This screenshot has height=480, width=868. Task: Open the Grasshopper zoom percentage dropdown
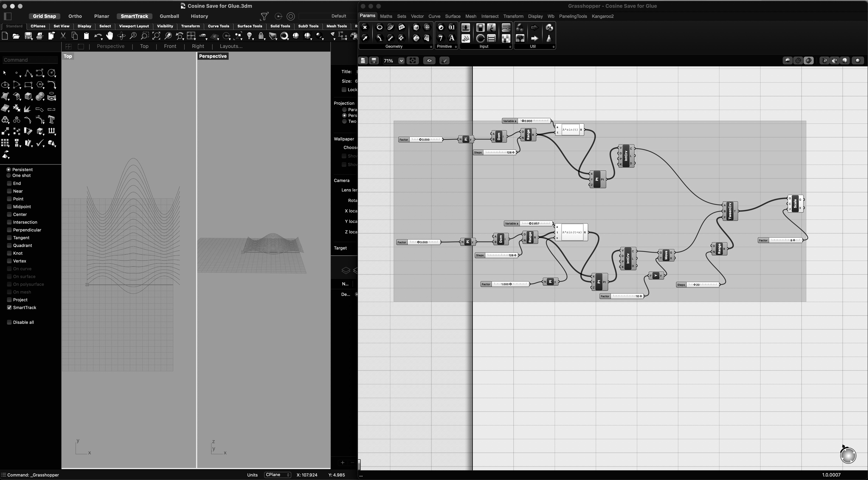[401, 61]
